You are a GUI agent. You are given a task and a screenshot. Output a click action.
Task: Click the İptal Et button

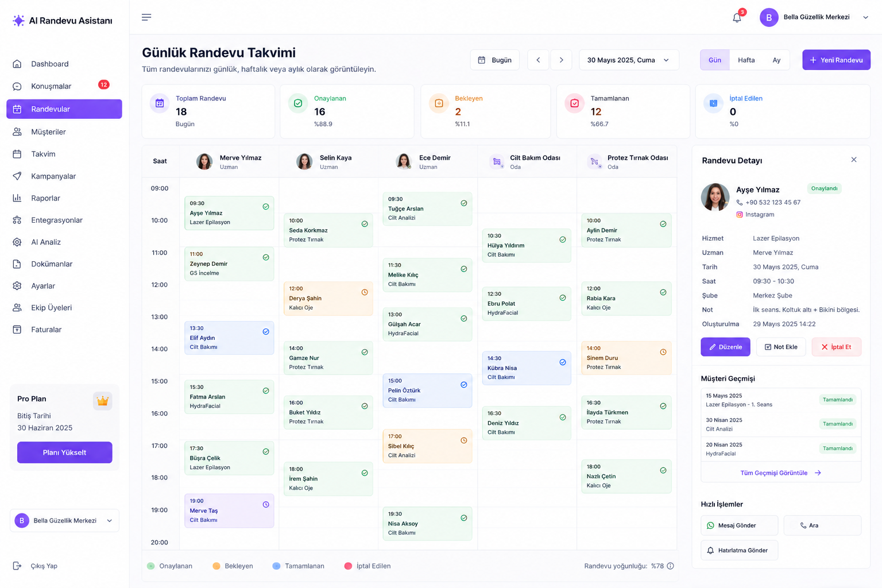pyautogui.click(x=836, y=347)
